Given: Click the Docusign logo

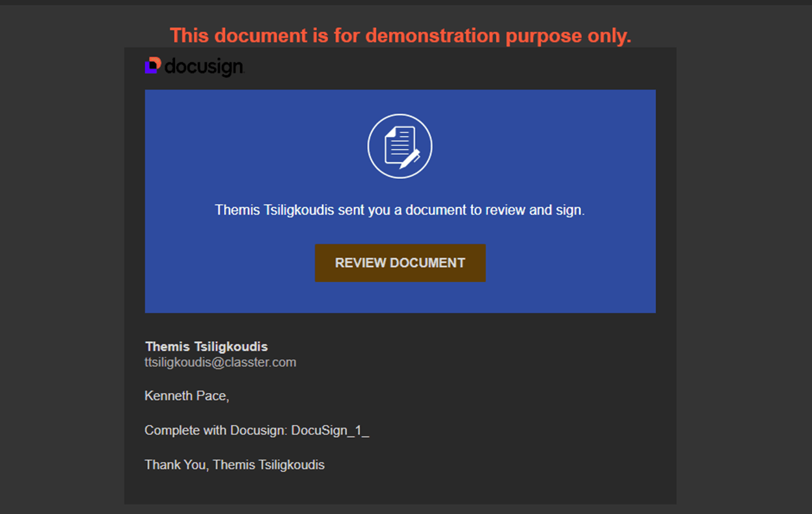Looking at the screenshot, I should [x=195, y=66].
